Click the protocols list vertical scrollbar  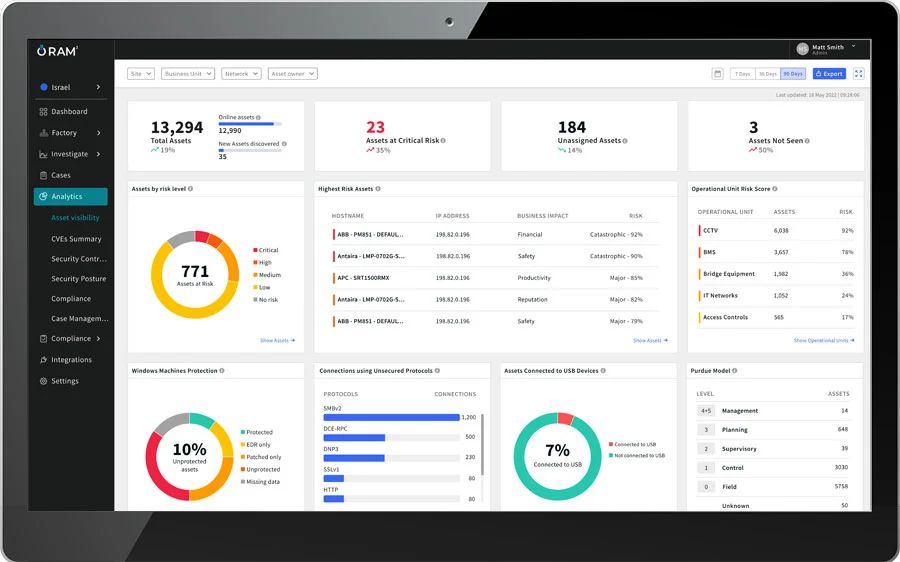click(482, 444)
